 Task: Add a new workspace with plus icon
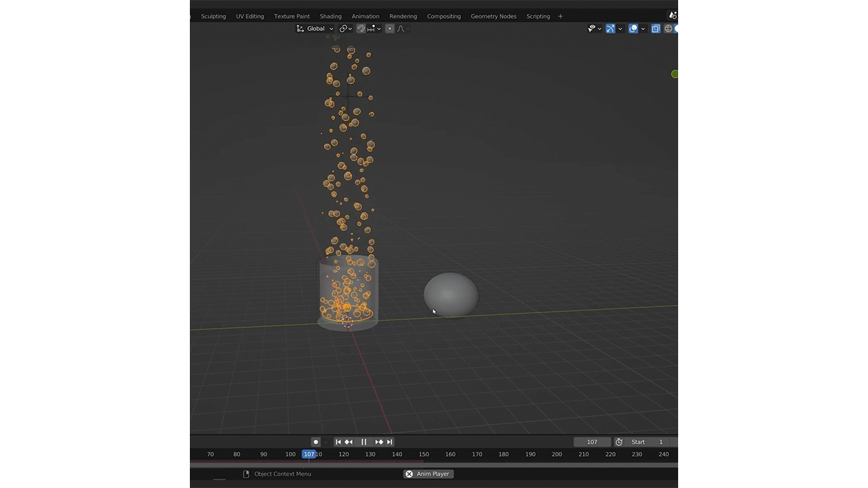point(560,16)
